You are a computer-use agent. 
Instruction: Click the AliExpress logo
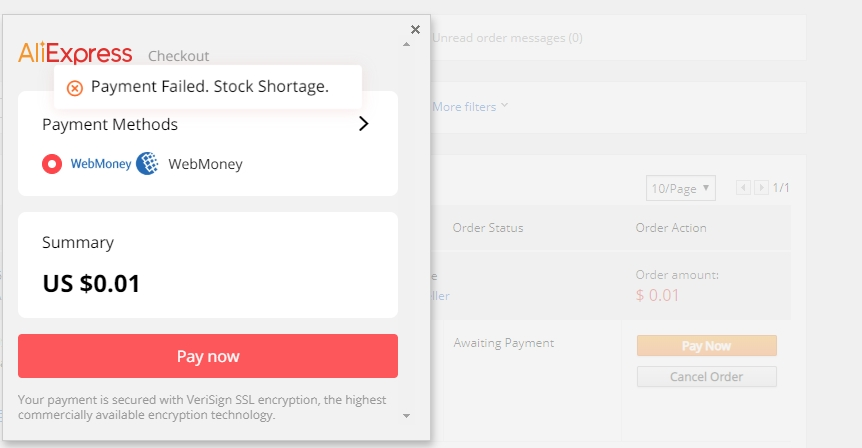(75, 53)
